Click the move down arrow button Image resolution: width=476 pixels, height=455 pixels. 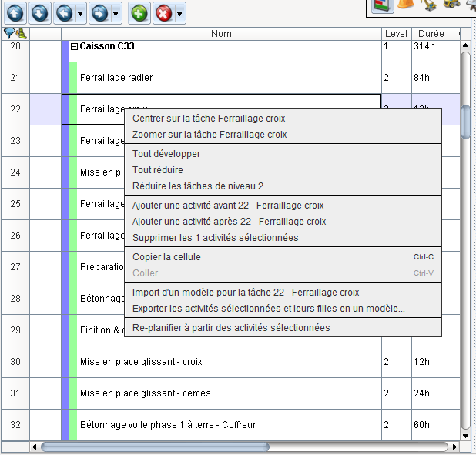(x=40, y=13)
